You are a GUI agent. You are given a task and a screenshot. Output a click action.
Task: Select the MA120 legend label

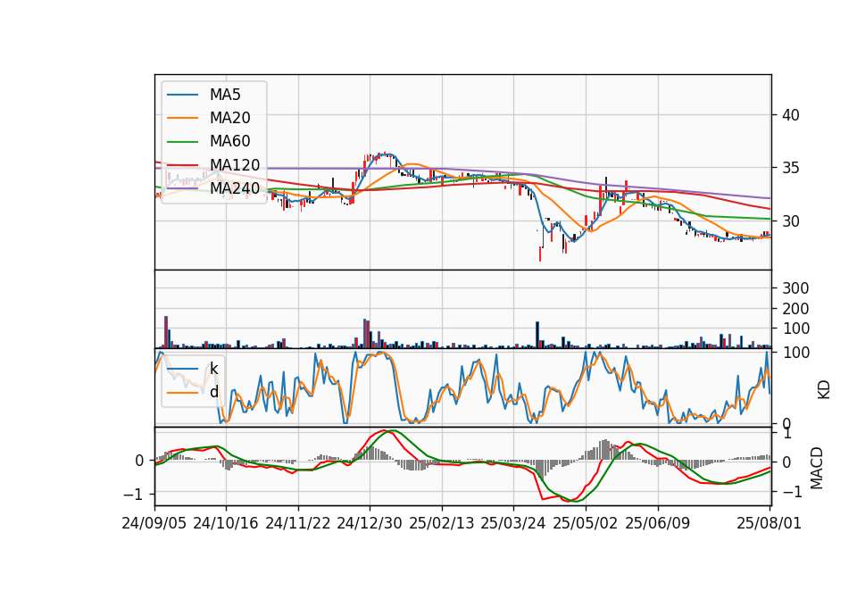[235, 165]
